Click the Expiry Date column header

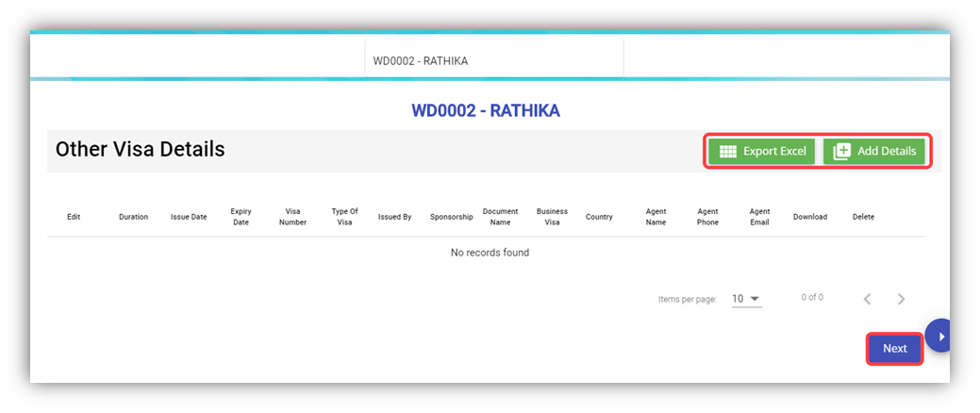pos(241,217)
